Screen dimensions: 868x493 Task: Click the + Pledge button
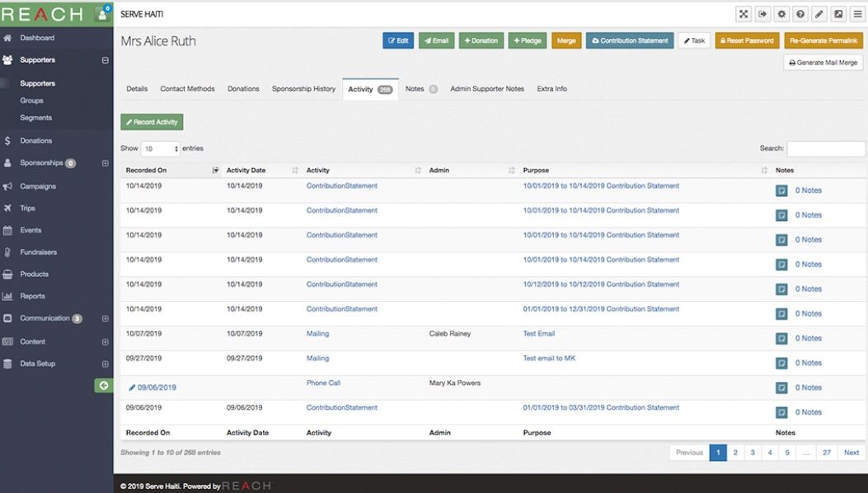527,40
